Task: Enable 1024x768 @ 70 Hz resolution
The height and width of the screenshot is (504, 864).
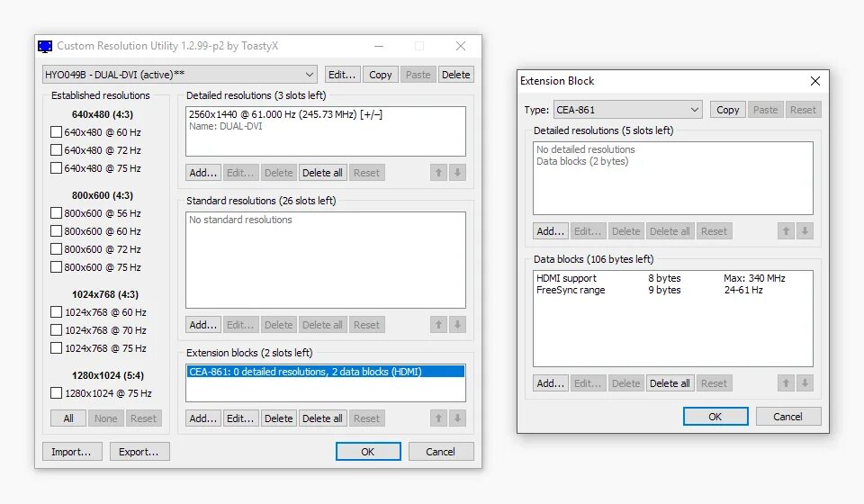Action: pos(56,330)
